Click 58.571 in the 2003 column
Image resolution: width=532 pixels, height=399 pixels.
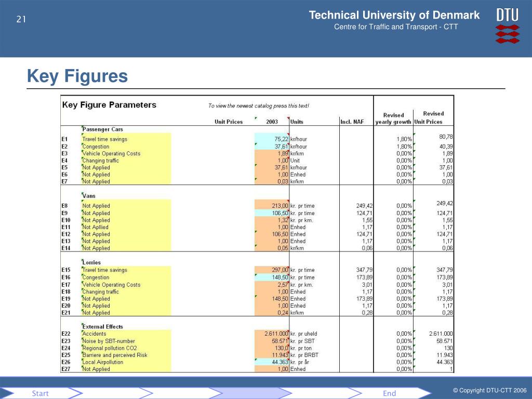click(x=280, y=341)
